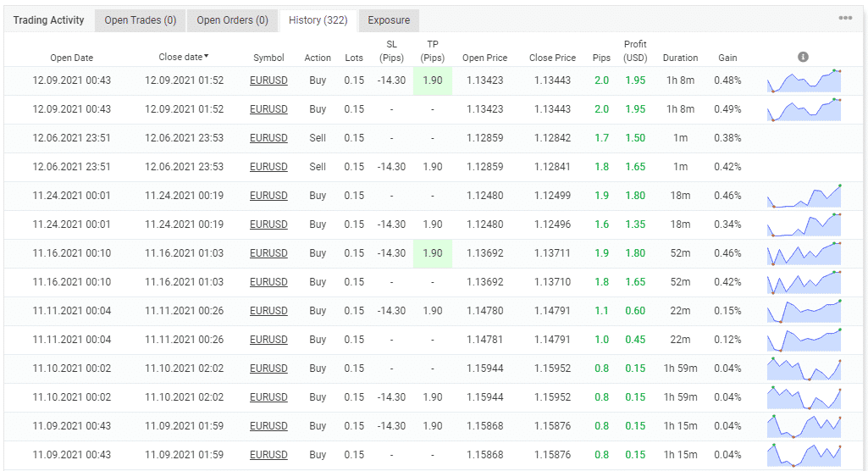Open the three-dots options menu
The image size is (868, 471).
click(845, 19)
